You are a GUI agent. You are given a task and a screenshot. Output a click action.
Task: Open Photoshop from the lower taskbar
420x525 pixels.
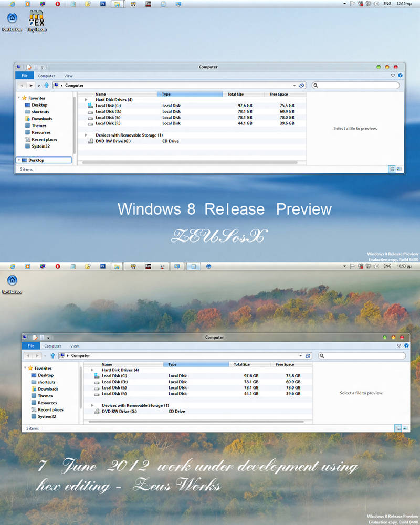[103, 267]
